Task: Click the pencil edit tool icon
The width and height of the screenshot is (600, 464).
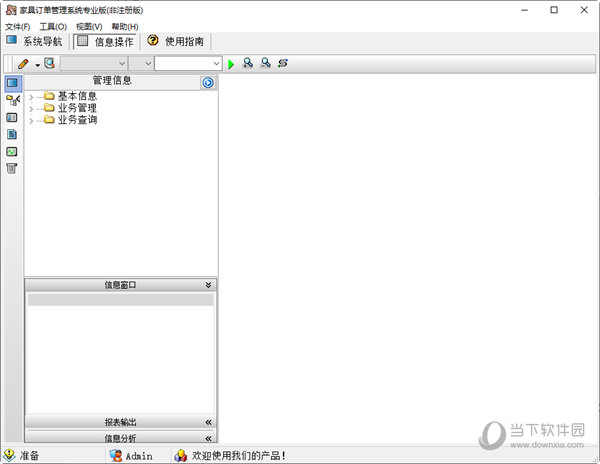Action: point(23,63)
